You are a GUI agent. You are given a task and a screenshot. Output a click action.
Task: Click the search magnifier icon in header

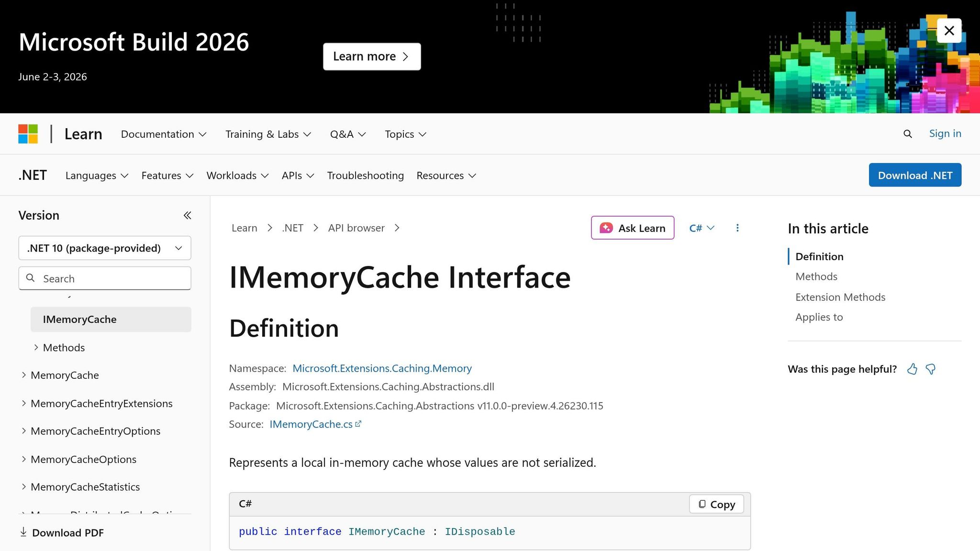tap(907, 134)
